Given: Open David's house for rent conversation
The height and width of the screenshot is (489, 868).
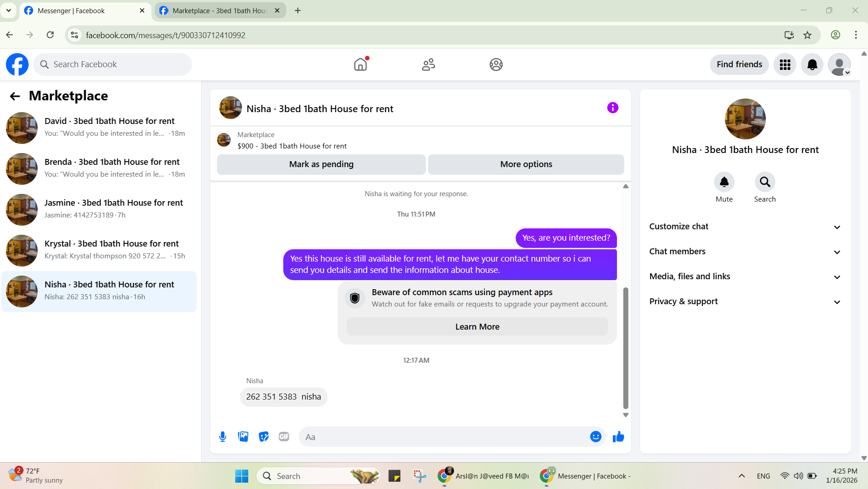Looking at the screenshot, I should point(99,128).
